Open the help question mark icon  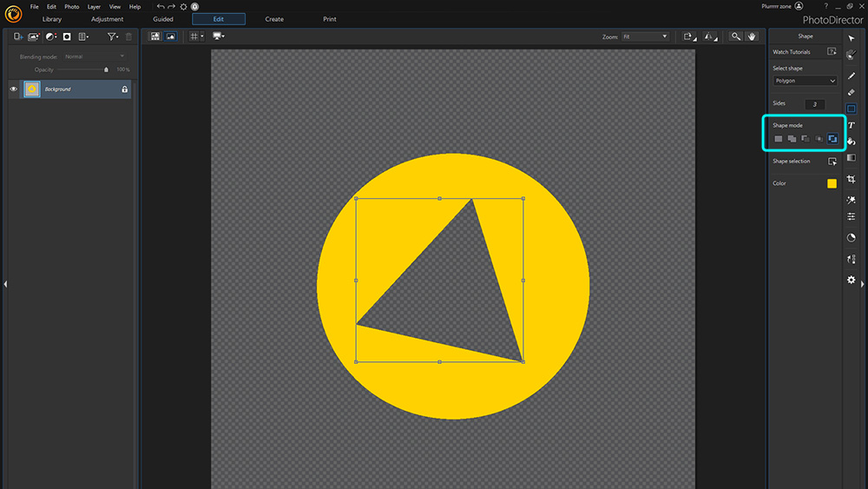[x=826, y=6]
